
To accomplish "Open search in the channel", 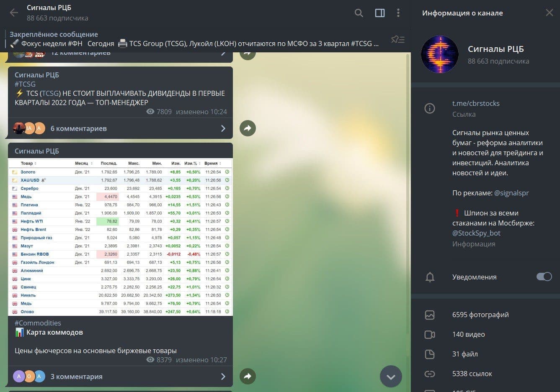I will [x=359, y=13].
